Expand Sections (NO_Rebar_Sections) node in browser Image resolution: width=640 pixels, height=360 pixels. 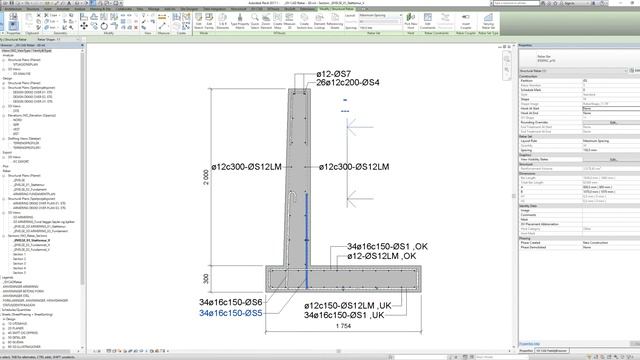(x=4, y=236)
